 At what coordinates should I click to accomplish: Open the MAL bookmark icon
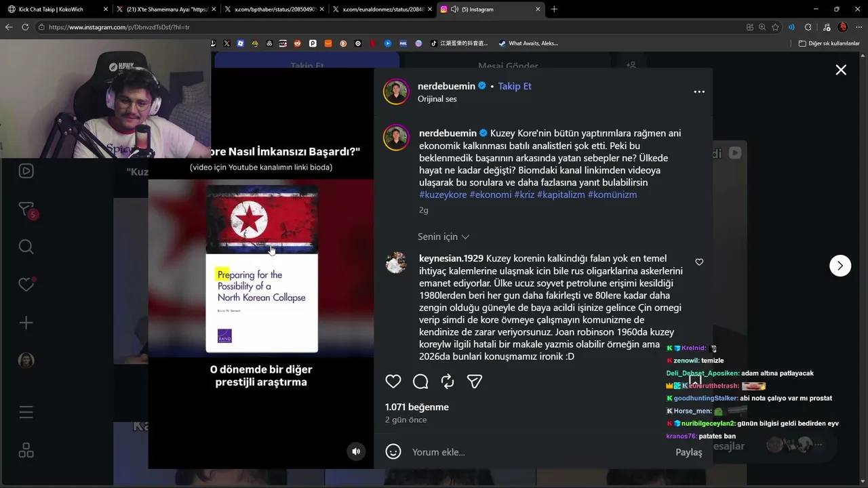click(x=403, y=43)
